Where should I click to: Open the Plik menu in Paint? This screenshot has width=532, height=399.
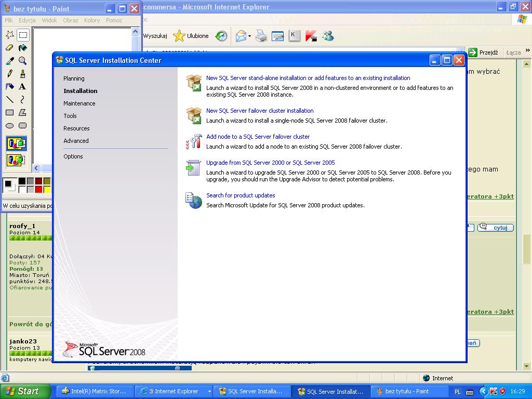point(9,20)
